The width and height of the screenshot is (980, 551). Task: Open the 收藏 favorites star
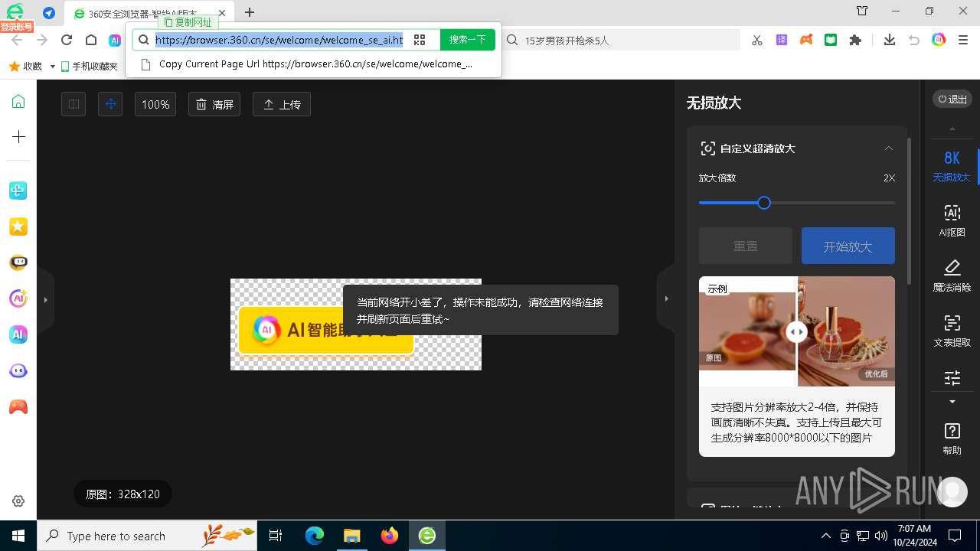click(x=25, y=67)
